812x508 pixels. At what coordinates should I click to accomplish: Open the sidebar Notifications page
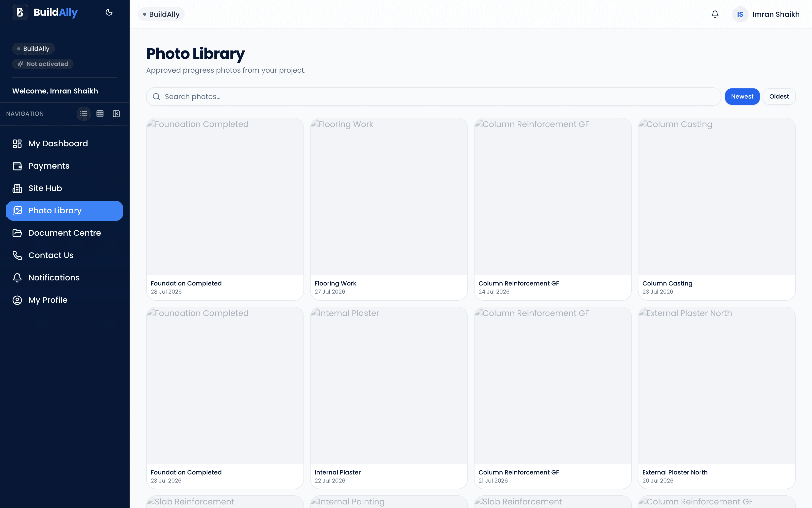(65, 278)
